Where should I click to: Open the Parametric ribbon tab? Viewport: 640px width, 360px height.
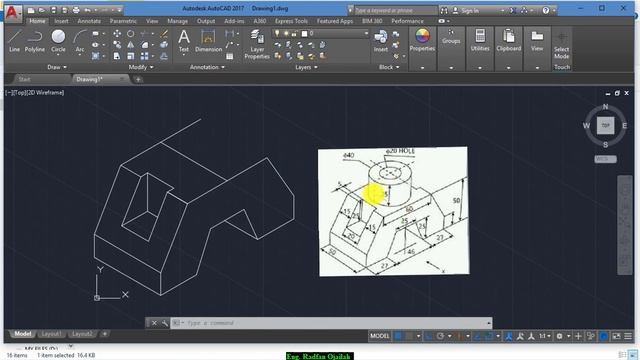point(123,21)
